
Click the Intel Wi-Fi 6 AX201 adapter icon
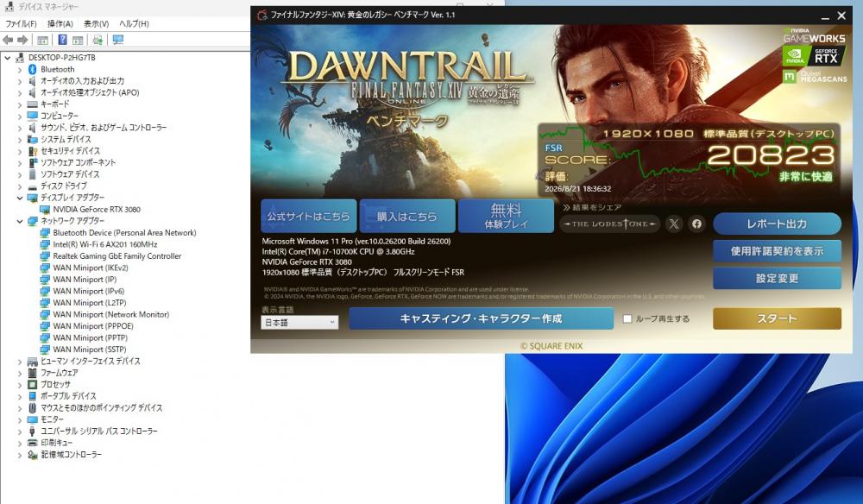(45, 244)
